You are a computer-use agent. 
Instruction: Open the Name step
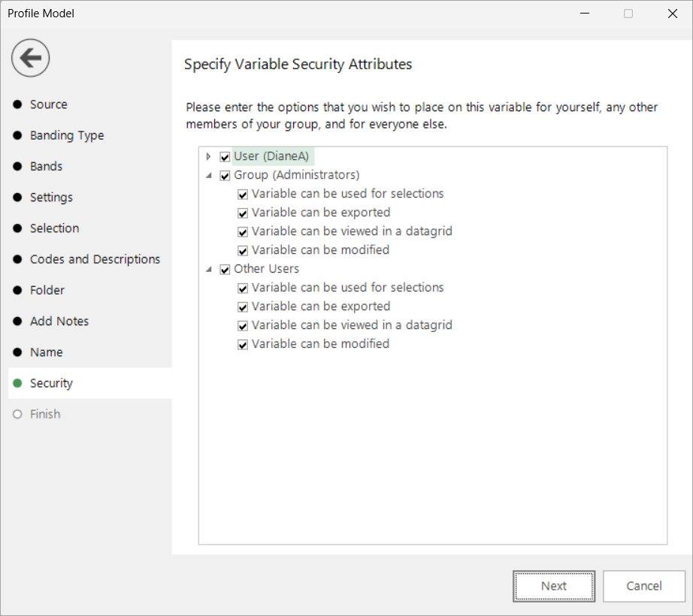[x=47, y=352]
